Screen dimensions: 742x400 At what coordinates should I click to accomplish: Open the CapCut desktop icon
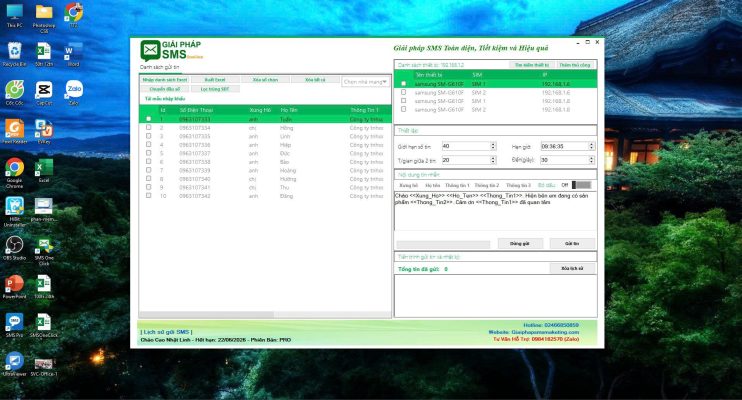44,88
